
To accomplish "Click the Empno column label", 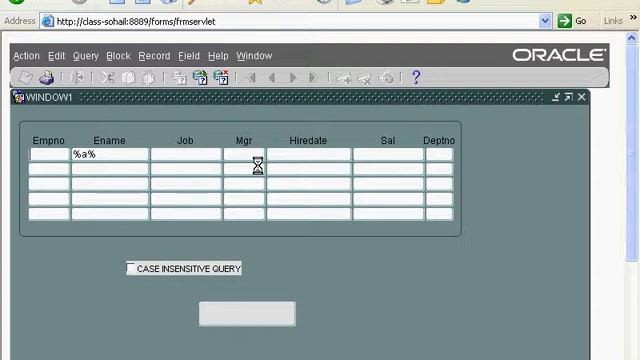I will tap(49, 140).
